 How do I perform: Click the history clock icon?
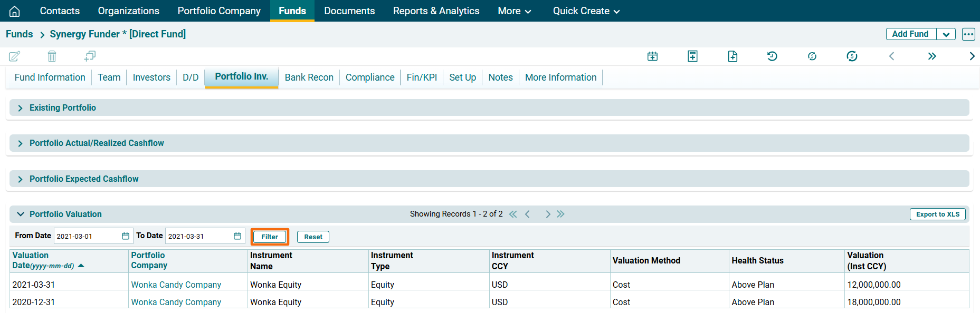[x=772, y=56]
